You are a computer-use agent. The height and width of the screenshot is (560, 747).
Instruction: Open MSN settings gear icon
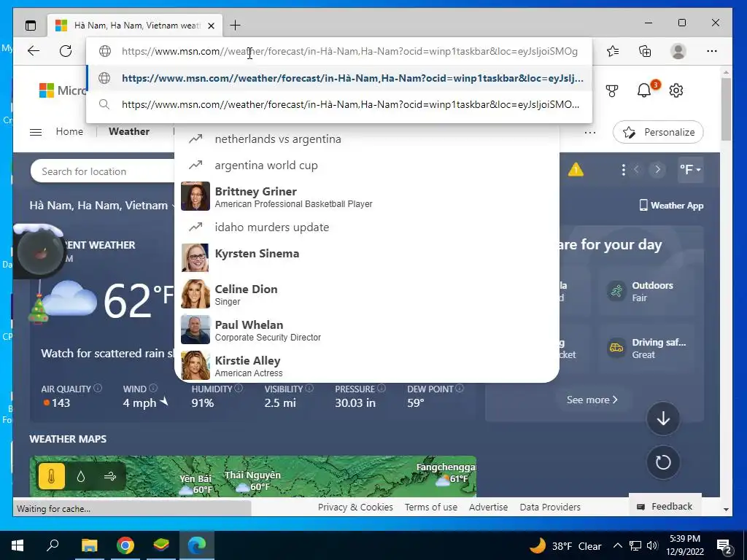click(x=676, y=90)
